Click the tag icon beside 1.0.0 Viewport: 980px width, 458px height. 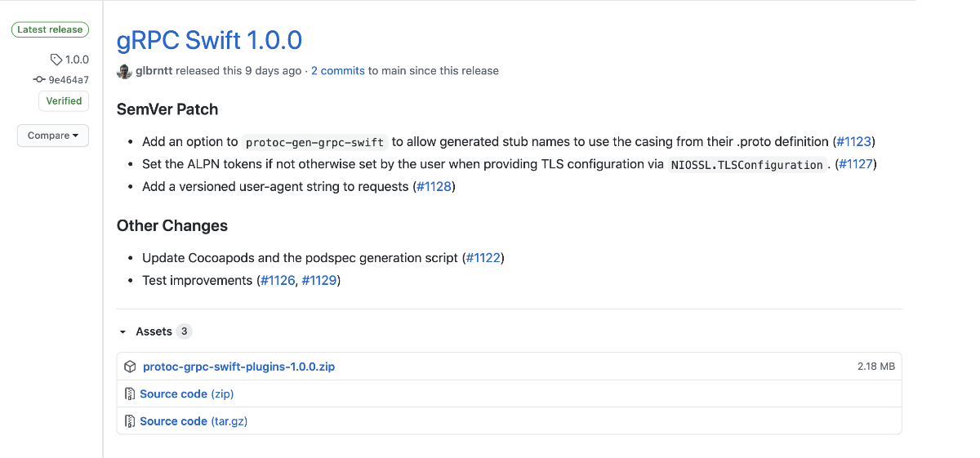[x=56, y=60]
